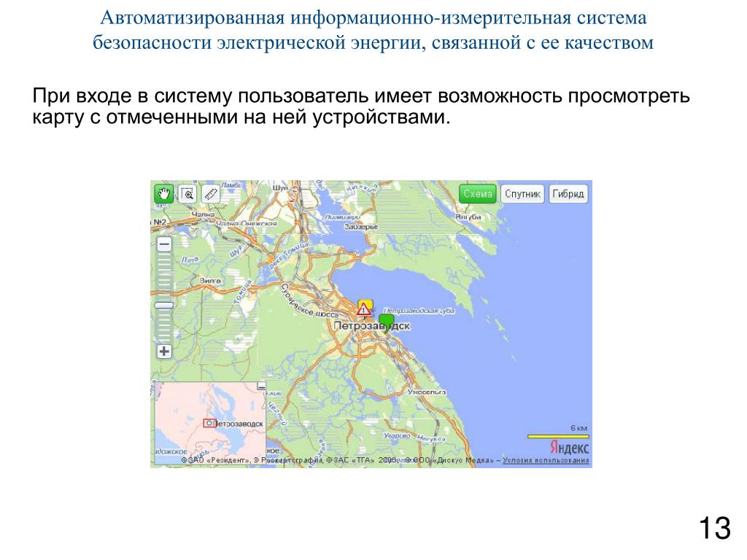Activate the magnifier zoom-area tool
Viewport: 747px width, 560px height.
coord(187,194)
